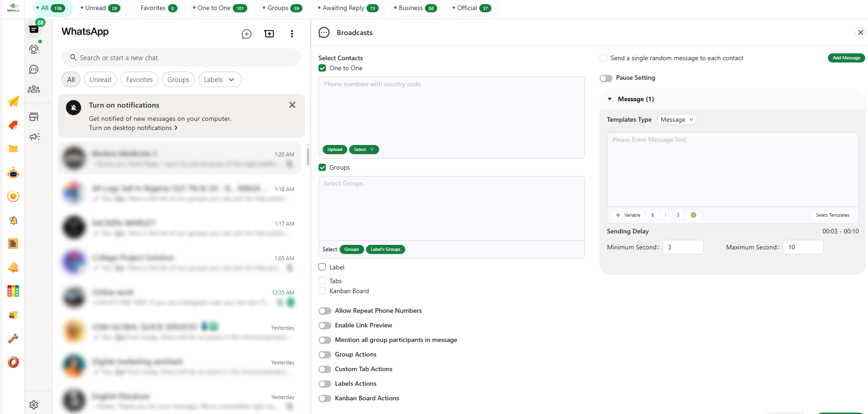Viewport: 868px width, 414px height.
Task: Click the Minimum Second input field
Action: tap(683, 247)
